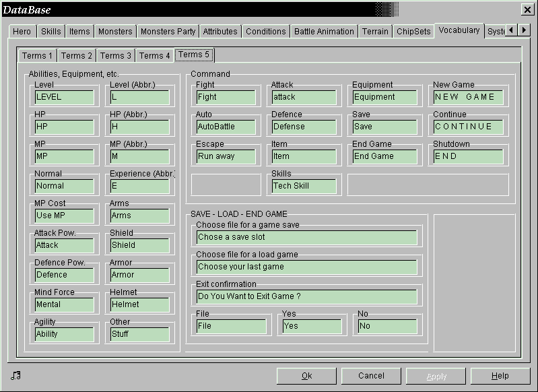Click the Escape field with Run away

click(226, 156)
